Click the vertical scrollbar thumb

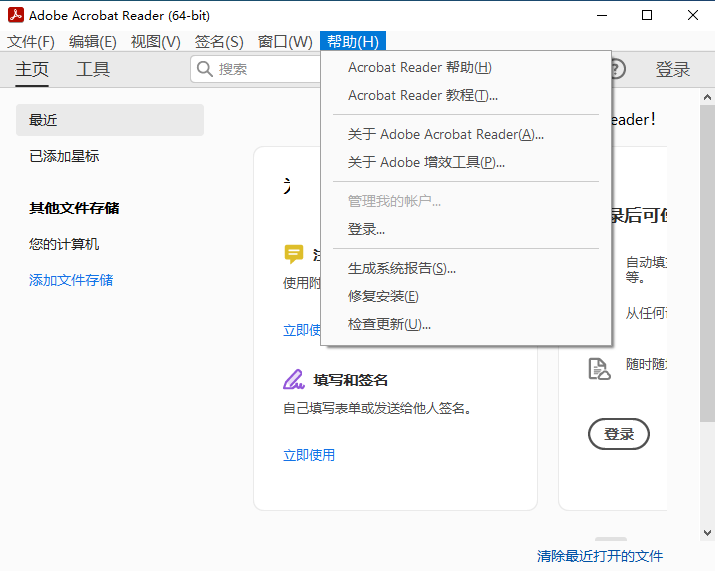pos(707,263)
